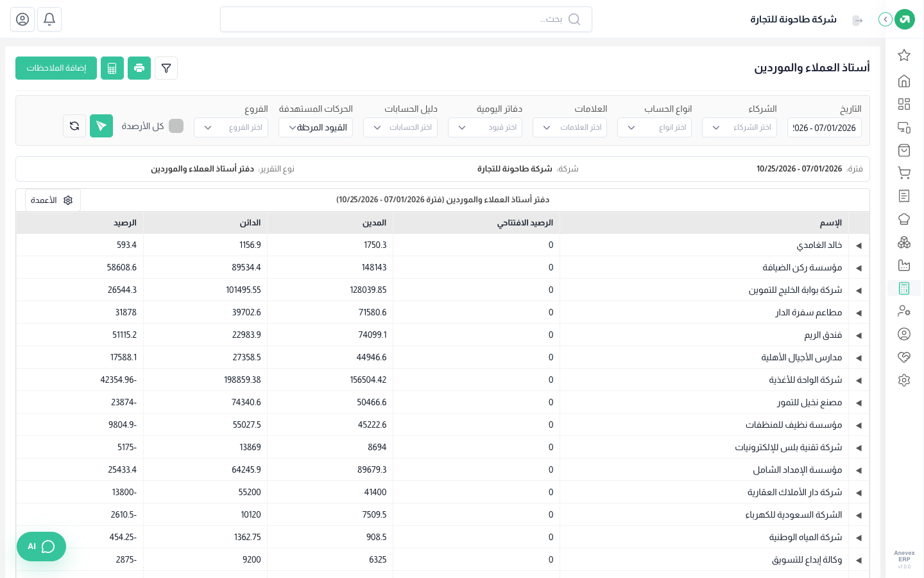
Task: Expand the خالد الغامدي row
Action: click(859, 245)
